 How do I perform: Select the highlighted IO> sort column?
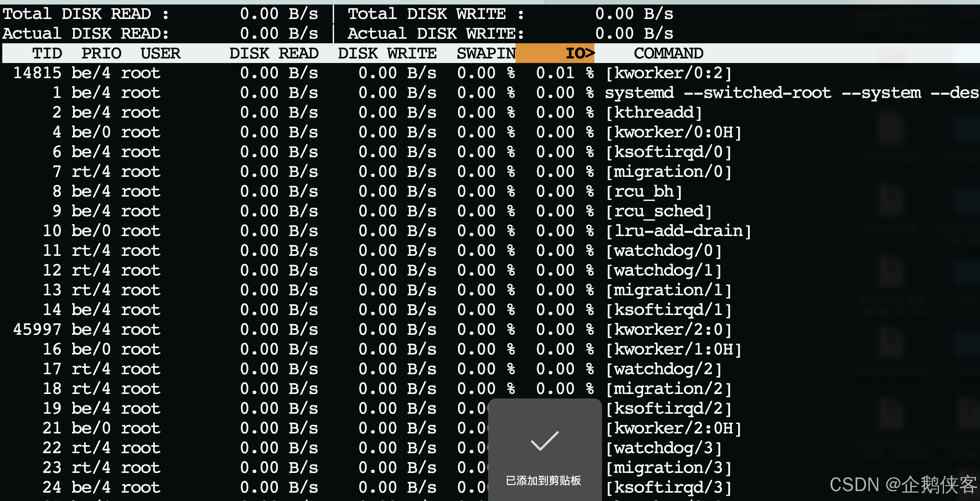pyautogui.click(x=555, y=53)
